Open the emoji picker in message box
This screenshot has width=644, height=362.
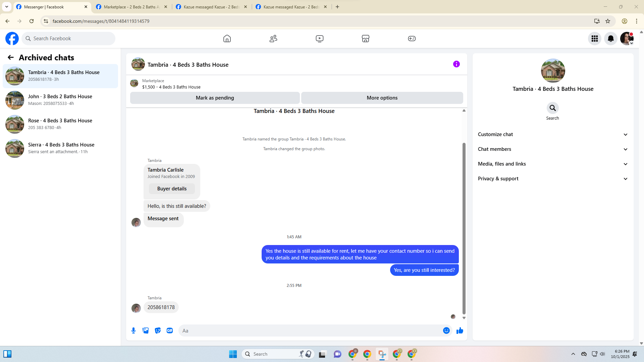point(446,330)
